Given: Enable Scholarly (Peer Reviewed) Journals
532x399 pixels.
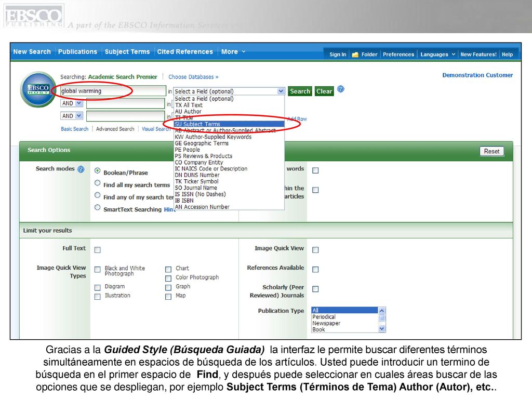Looking at the screenshot, I should [x=315, y=289].
